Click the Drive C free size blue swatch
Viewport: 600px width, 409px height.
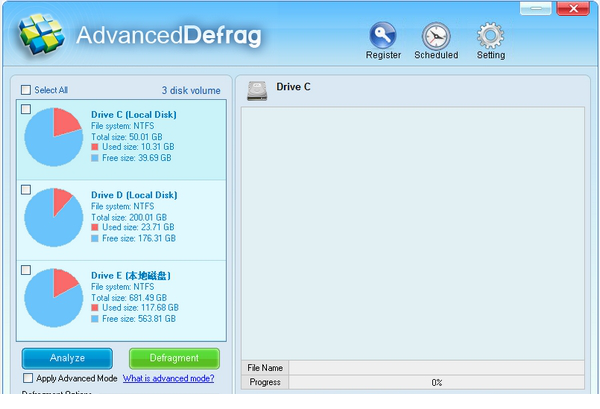pyautogui.click(x=95, y=158)
